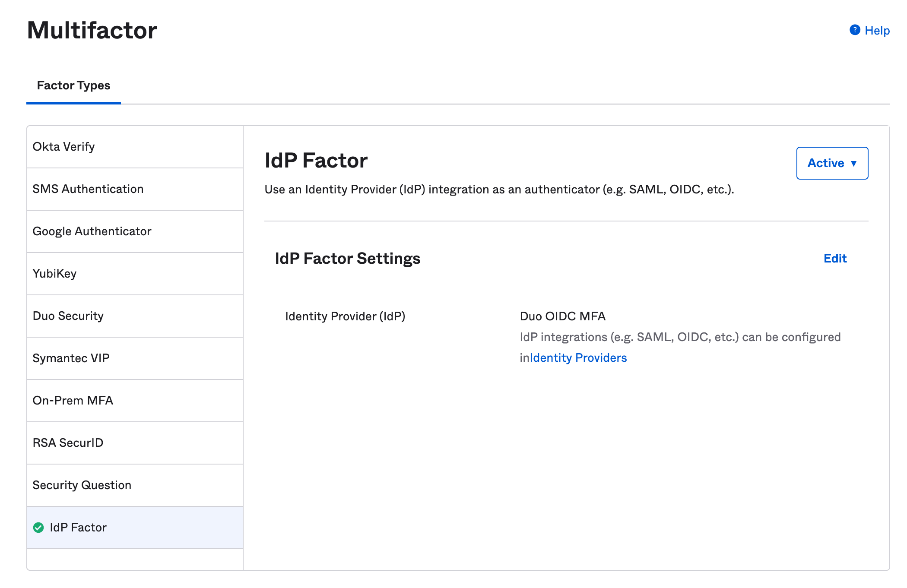This screenshot has width=907, height=588.
Task: Open Security Question settings
Action: pyautogui.click(x=81, y=485)
